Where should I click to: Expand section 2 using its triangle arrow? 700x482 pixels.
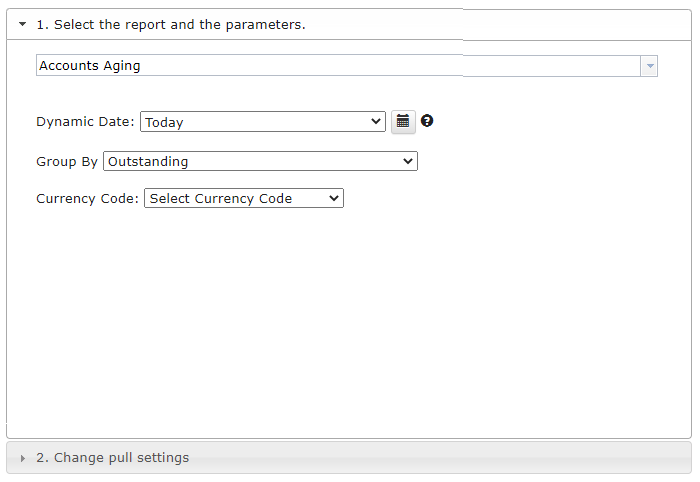click(23, 458)
